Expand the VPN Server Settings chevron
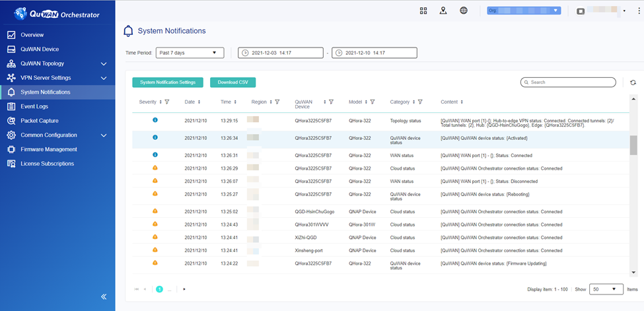This screenshot has width=644, height=311. (104, 78)
